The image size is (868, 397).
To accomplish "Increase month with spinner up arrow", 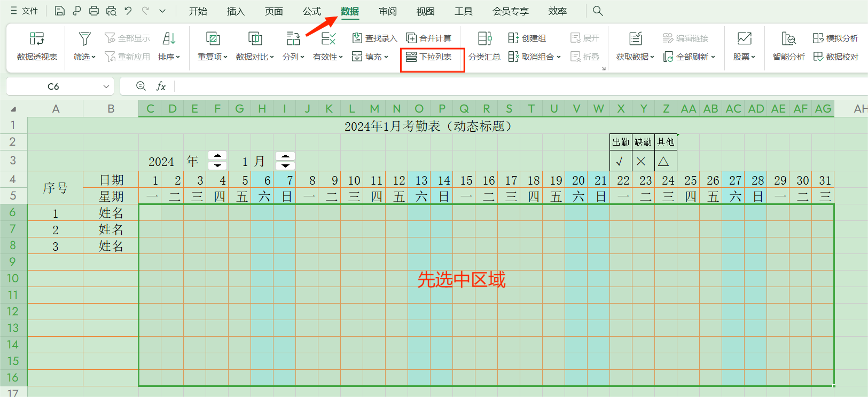I will (x=285, y=156).
